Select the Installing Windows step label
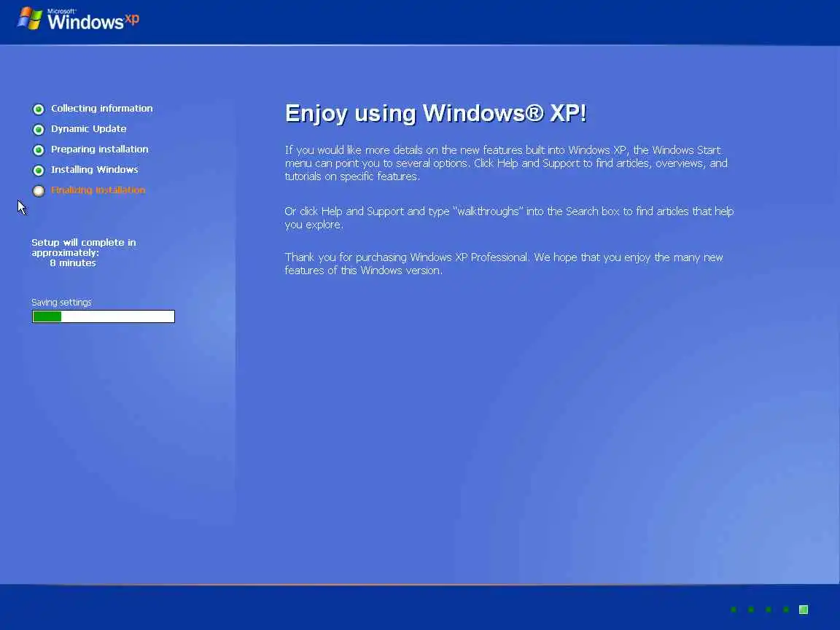The image size is (840, 630). 94,169
